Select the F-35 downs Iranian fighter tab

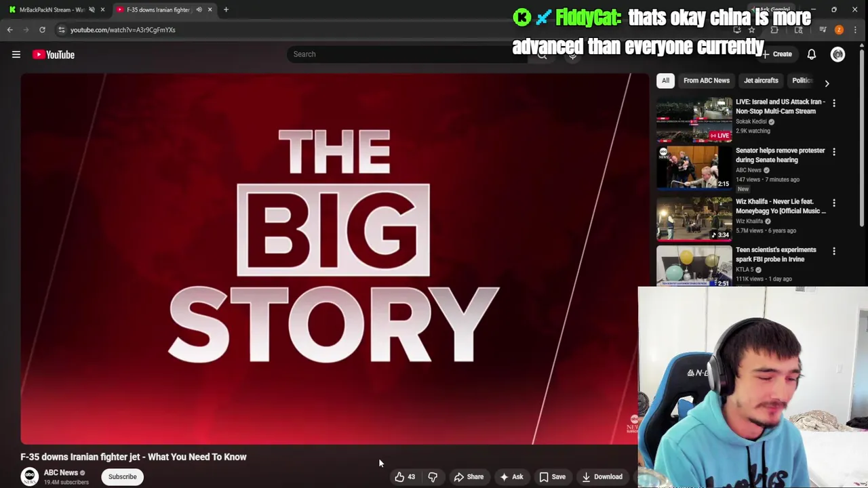click(157, 9)
